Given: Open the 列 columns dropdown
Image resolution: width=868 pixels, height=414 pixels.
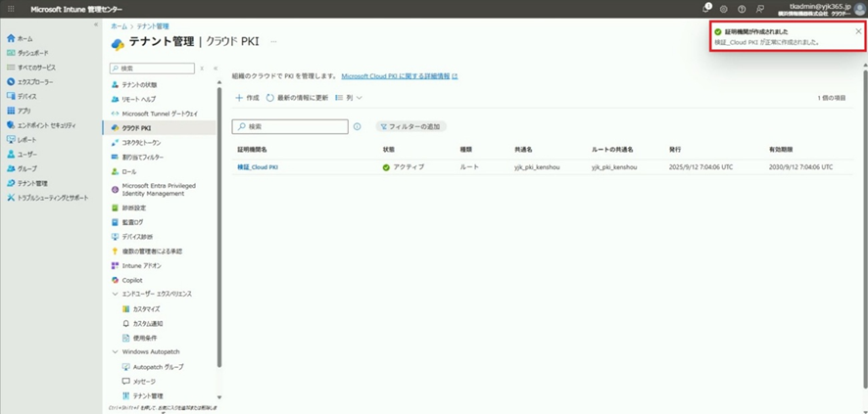Looking at the screenshot, I should click(349, 98).
